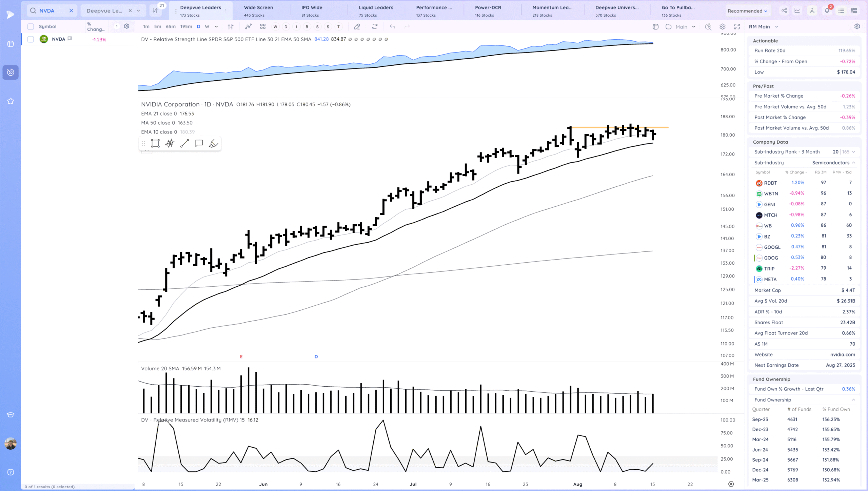Open the nvidia.com website link

point(842,354)
